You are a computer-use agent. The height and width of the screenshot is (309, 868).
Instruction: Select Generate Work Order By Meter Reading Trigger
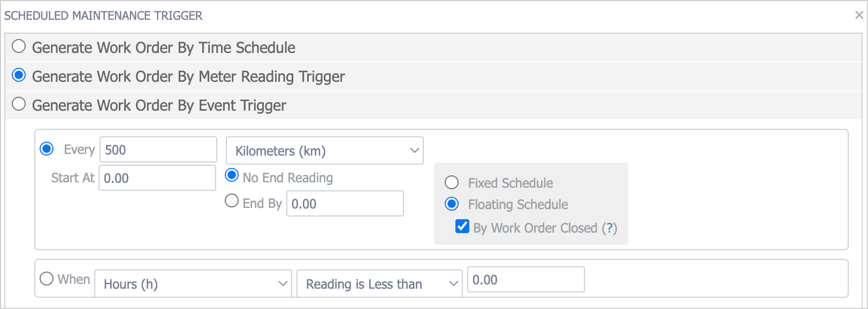19,75
